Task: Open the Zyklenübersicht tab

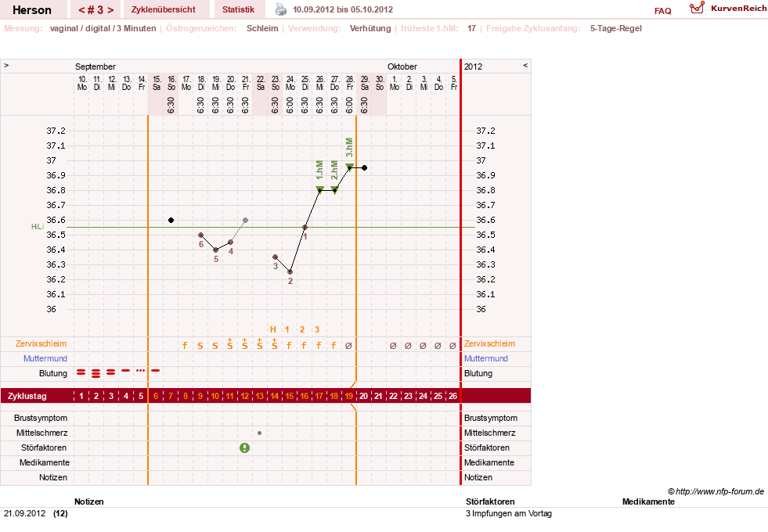Action: coord(163,9)
